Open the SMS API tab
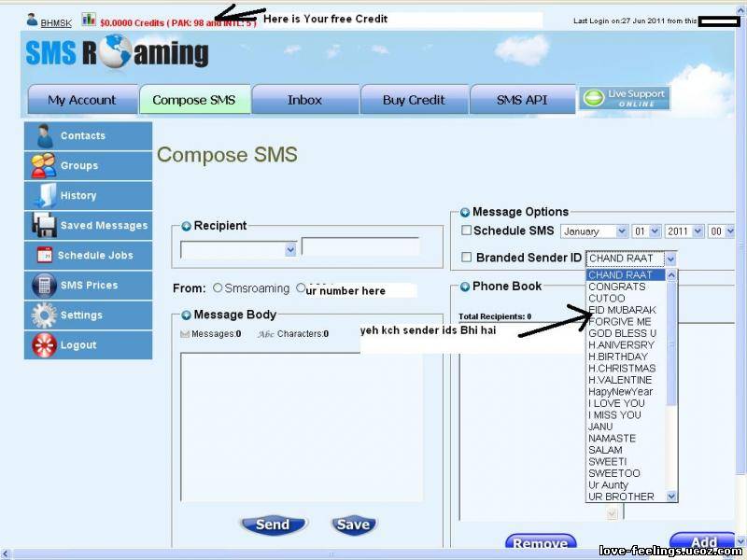The image size is (747, 560). coord(522,100)
